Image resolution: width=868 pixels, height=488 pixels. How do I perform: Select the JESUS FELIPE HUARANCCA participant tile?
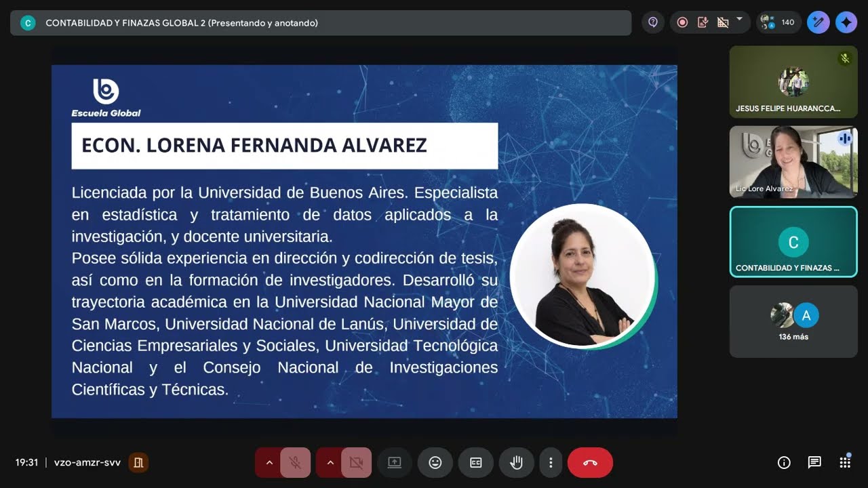793,82
